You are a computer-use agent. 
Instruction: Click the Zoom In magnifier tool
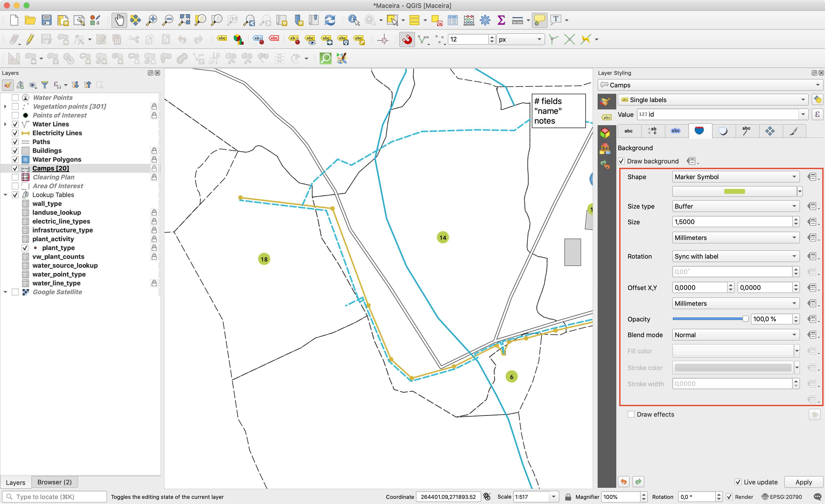pyautogui.click(x=152, y=20)
